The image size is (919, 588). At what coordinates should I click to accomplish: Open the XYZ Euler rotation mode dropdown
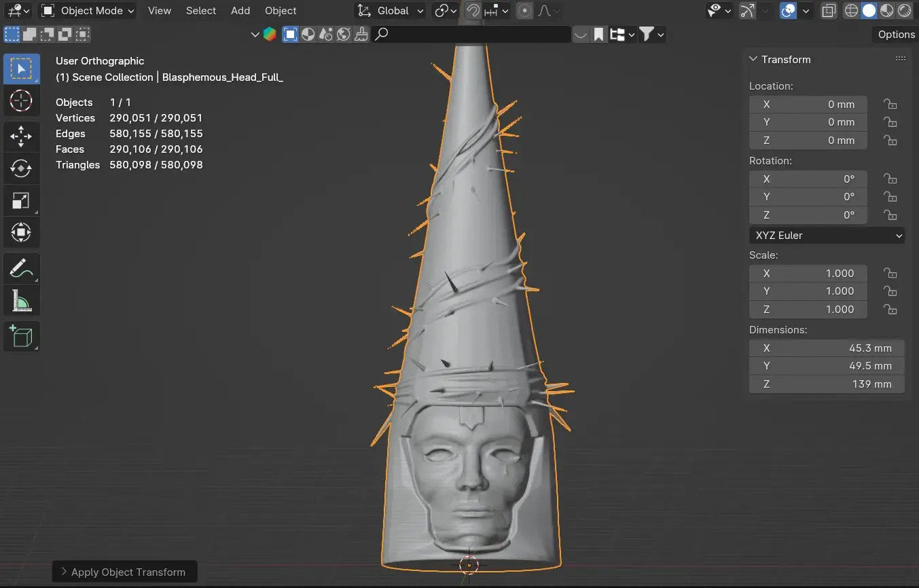pos(827,236)
